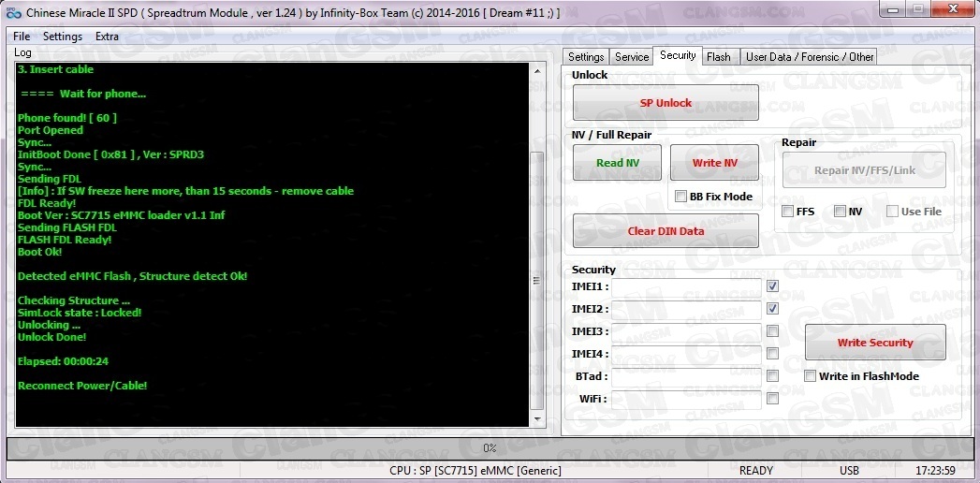Click the USB status bar entry
The image size is (980, 483).
point(849,471)
